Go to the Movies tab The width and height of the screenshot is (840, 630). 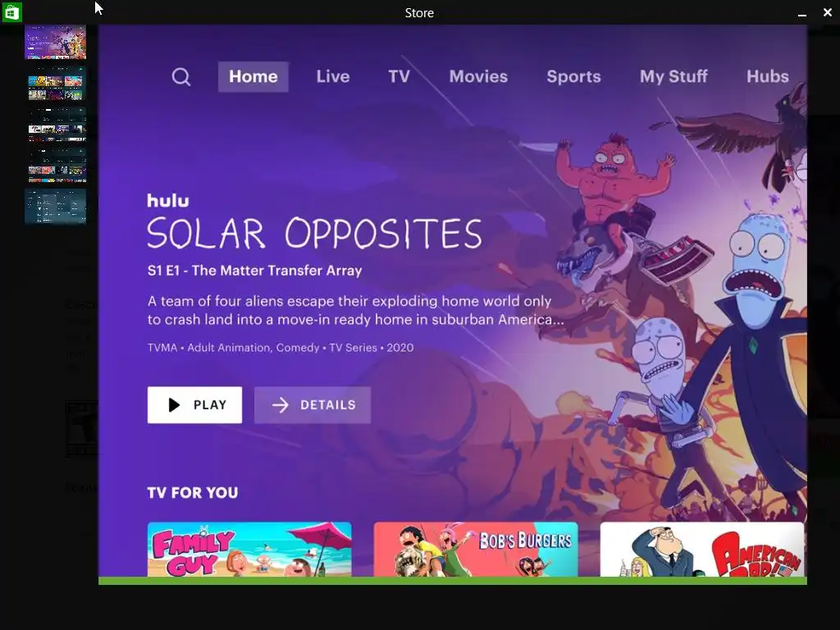coord(478,76)
